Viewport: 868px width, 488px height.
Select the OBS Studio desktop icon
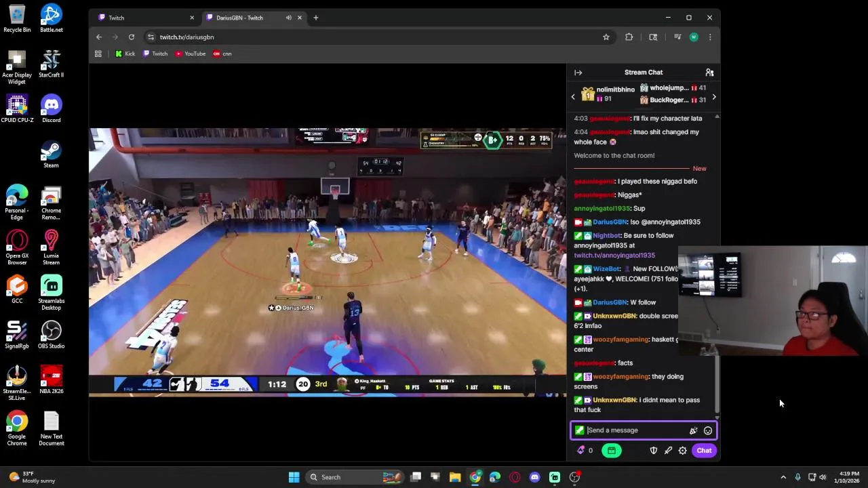pyautogui.click(x=51, y=335)
